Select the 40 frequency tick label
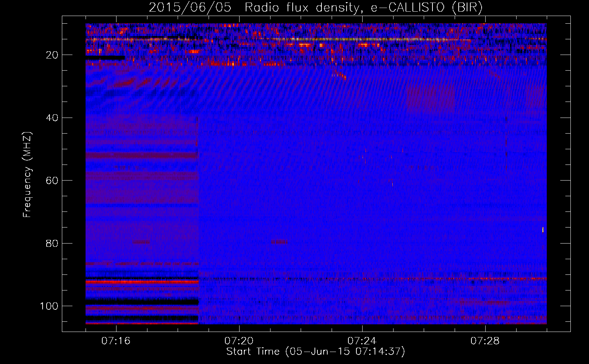The width and height of the screenshot is (589, 364). 52,118
